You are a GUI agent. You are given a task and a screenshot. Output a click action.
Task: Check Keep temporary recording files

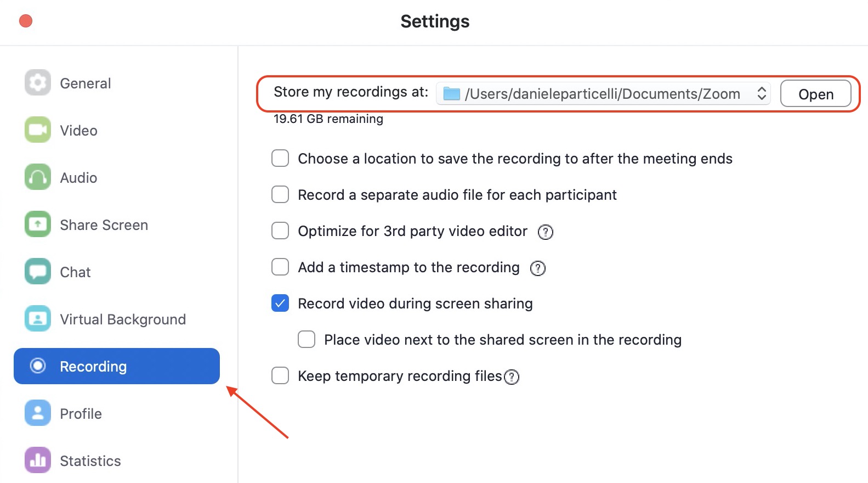tap(280, 375)
